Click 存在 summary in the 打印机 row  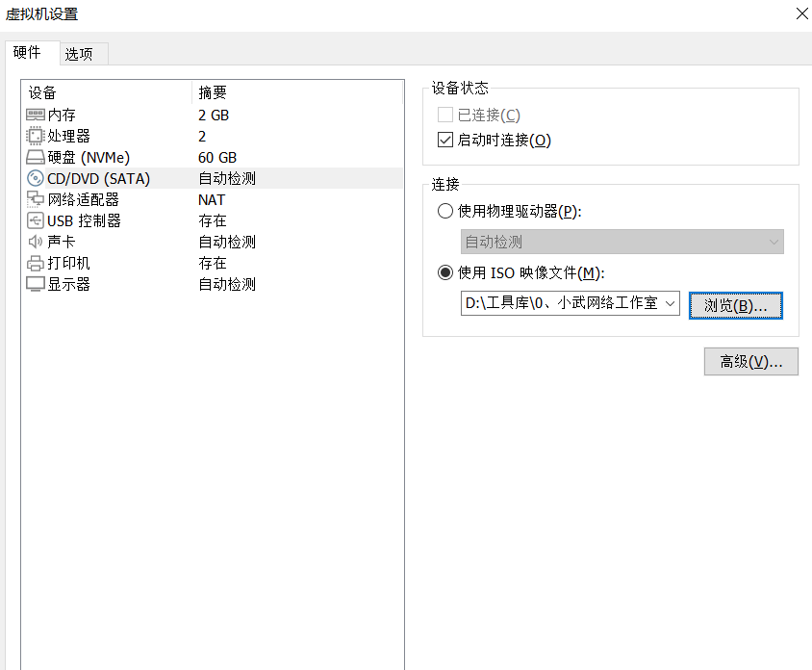(x=213, y=263)
